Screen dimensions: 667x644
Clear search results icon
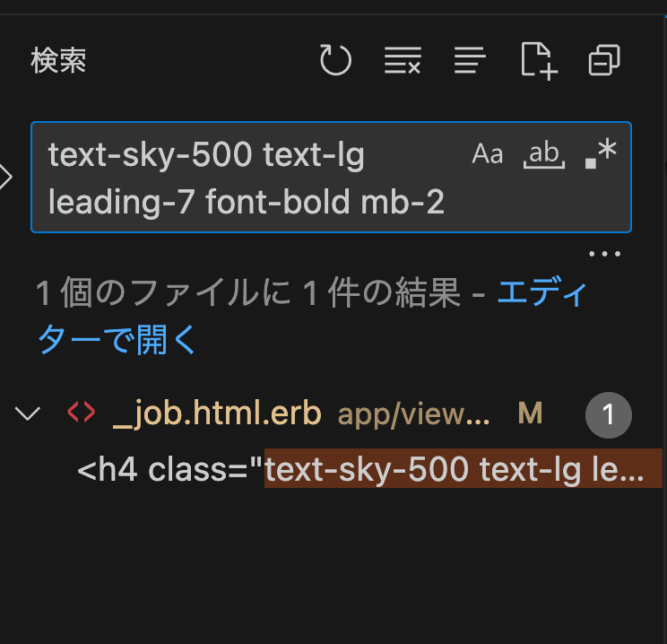point(403,60)
